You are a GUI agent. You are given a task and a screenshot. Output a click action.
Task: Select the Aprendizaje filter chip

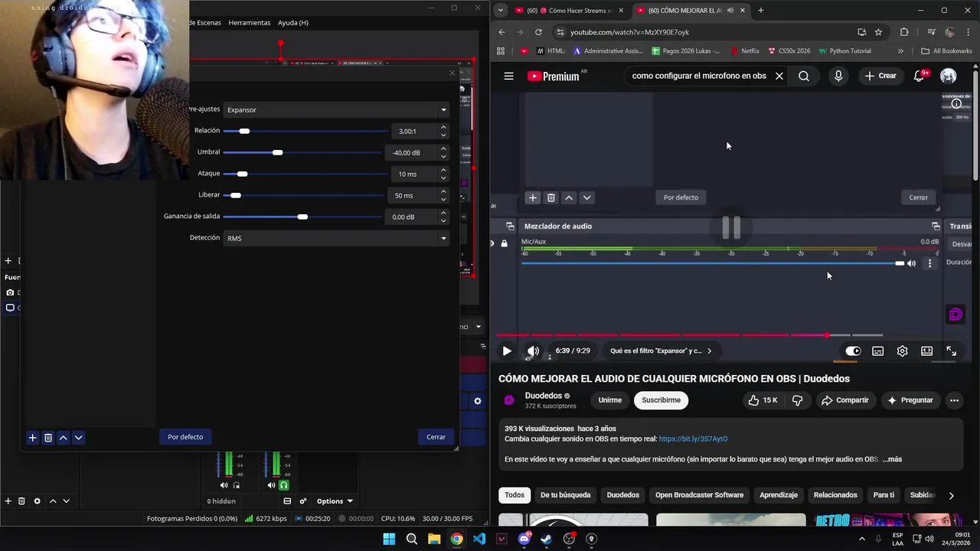(779, 495)
